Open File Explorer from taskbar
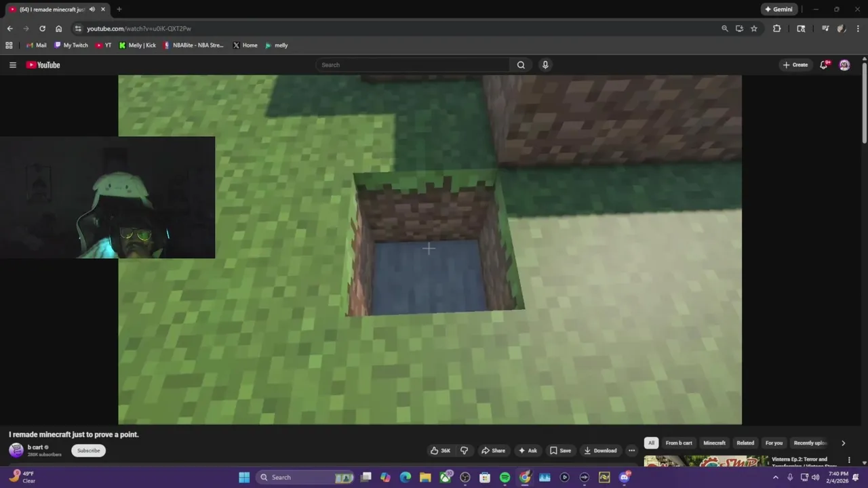 click(x=425, y=478)
